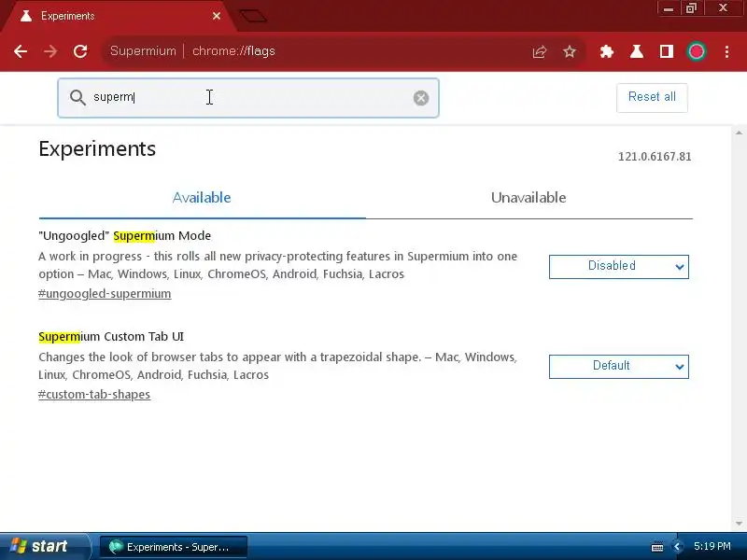The width and height of the screenshot is (747, 560).
Task: Click the trapezoidal shape description text
Action: pos(277,366)
